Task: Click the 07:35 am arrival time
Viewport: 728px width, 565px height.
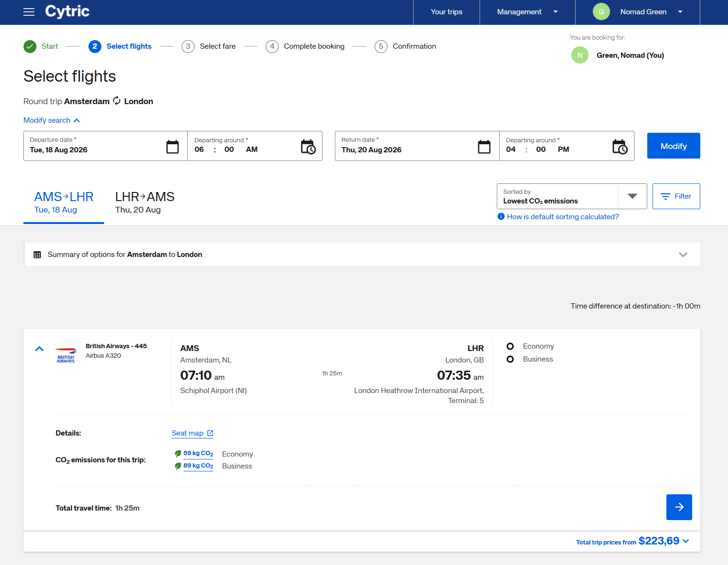Action: [x=460, y=375]
